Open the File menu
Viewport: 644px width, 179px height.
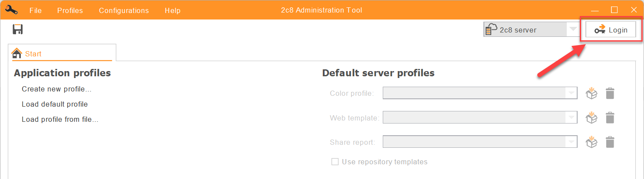click(x=36, y=10)
